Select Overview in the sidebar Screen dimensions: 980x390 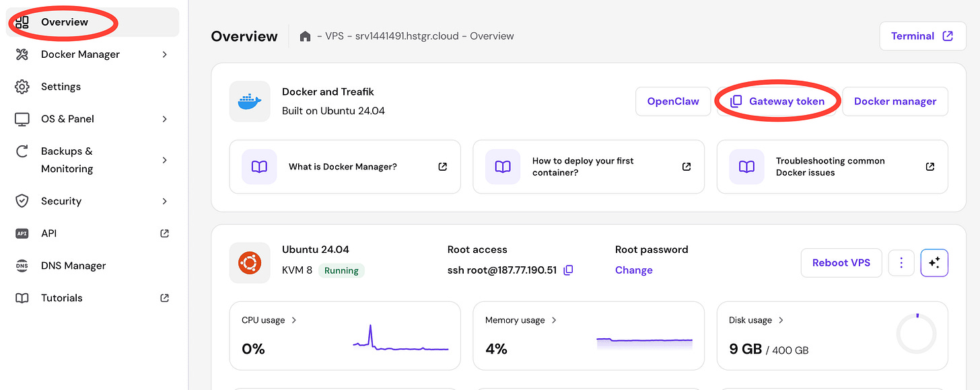click(x=92, y=22)
